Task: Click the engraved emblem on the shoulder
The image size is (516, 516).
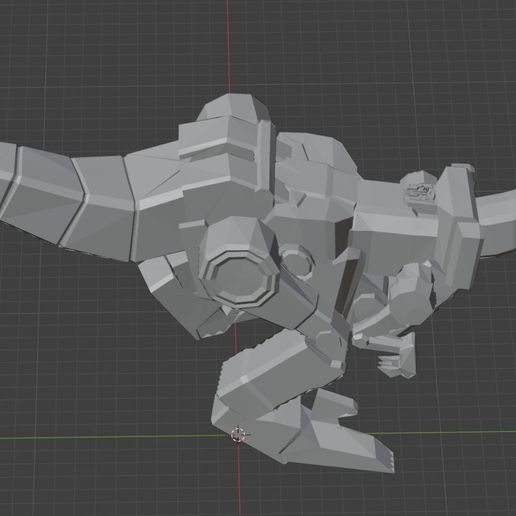Action: pyautogui.click(x=420, y=193)
